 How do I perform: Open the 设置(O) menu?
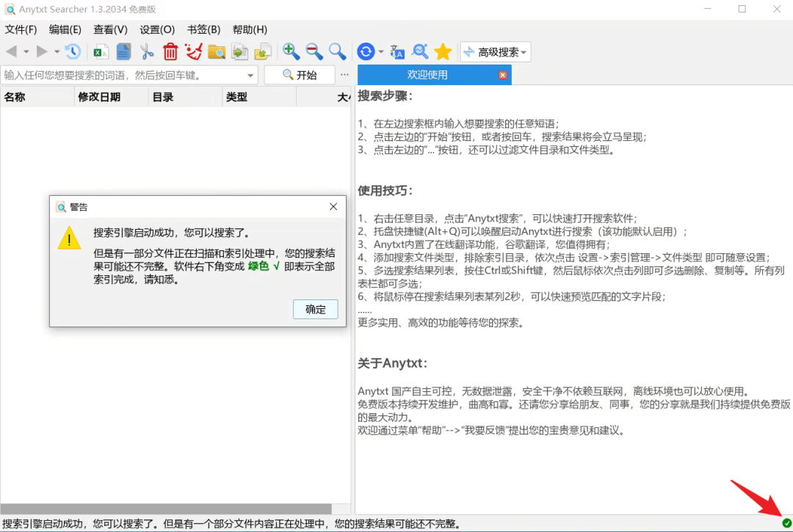tap(157, 29)
